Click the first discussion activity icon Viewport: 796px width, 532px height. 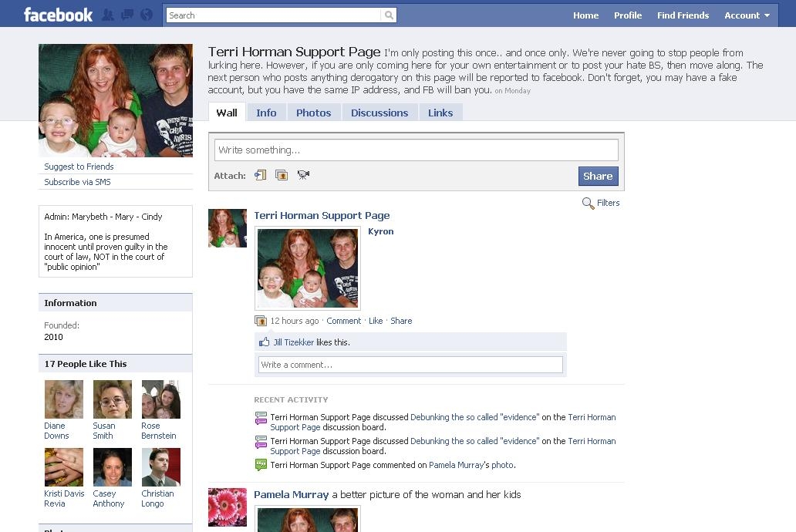(x=261, y=418)
